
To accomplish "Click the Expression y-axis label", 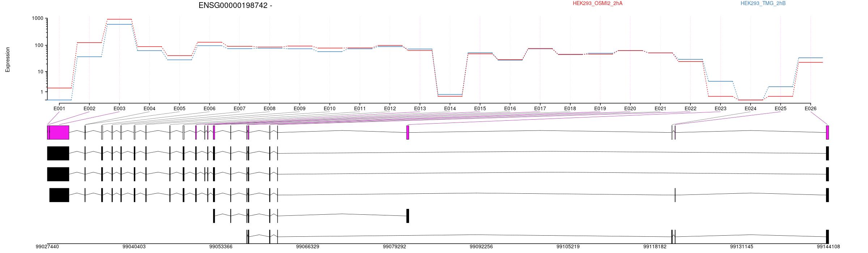I will (x=8, y=60).
